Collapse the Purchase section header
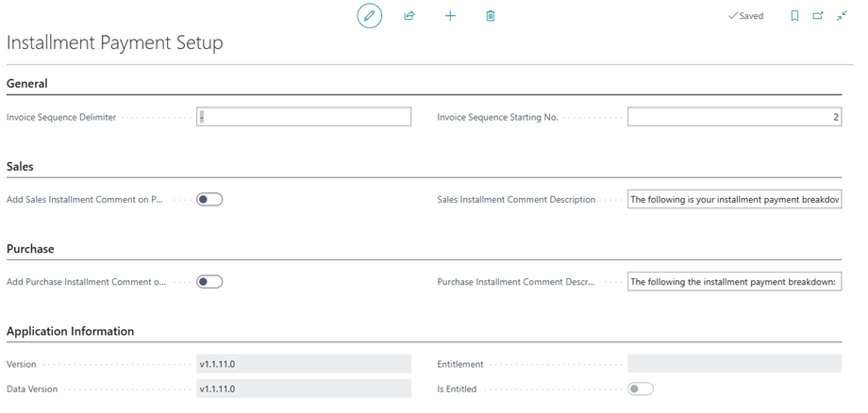This screenshot has height=413, width=868. tap(30, 249)
